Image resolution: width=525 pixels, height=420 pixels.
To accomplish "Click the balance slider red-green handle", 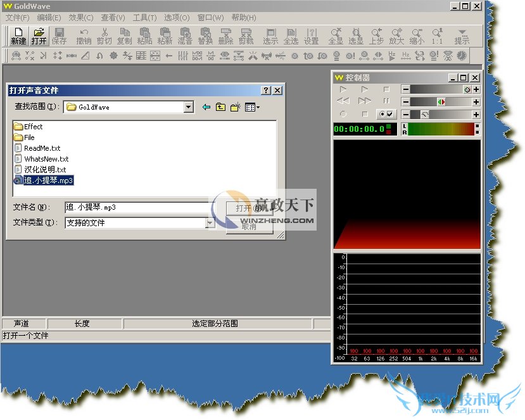I will tap(441, 102).
